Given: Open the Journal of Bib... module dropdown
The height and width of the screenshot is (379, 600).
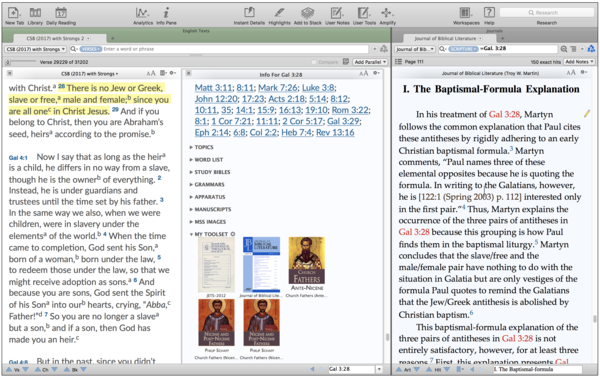Looking at the screenshot, I should [415, 49].
